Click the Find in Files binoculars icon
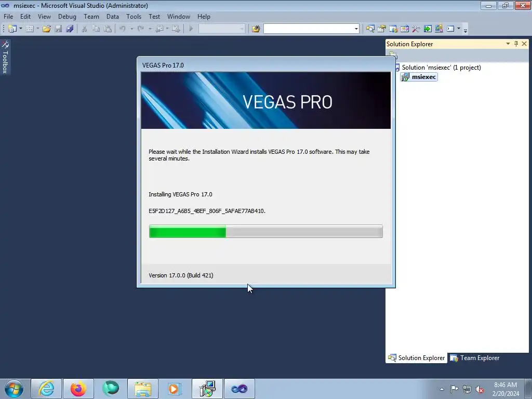This screenshot has height=399, width=532. [256, 29]
